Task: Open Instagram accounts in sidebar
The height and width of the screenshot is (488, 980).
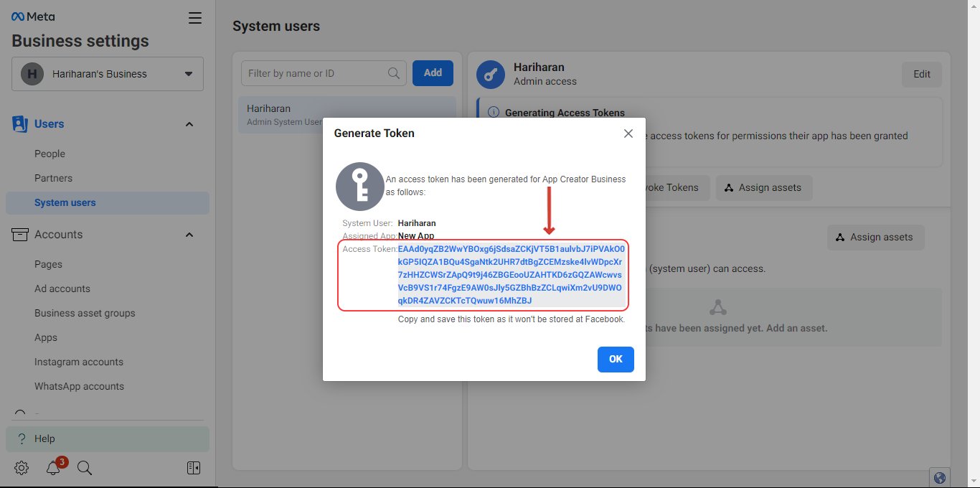Action: (79, 362)
